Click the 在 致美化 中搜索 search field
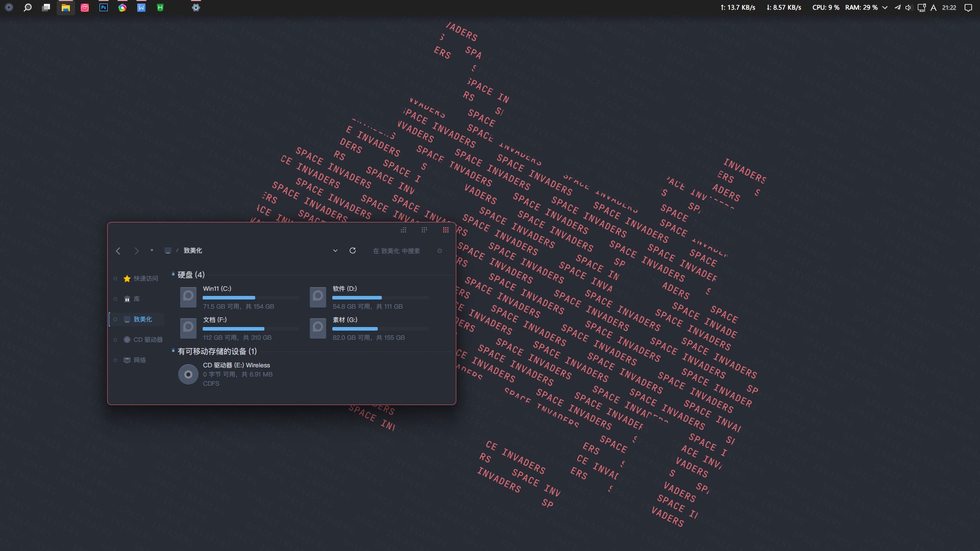Screen dimensions: 980x551 [397, 251]
